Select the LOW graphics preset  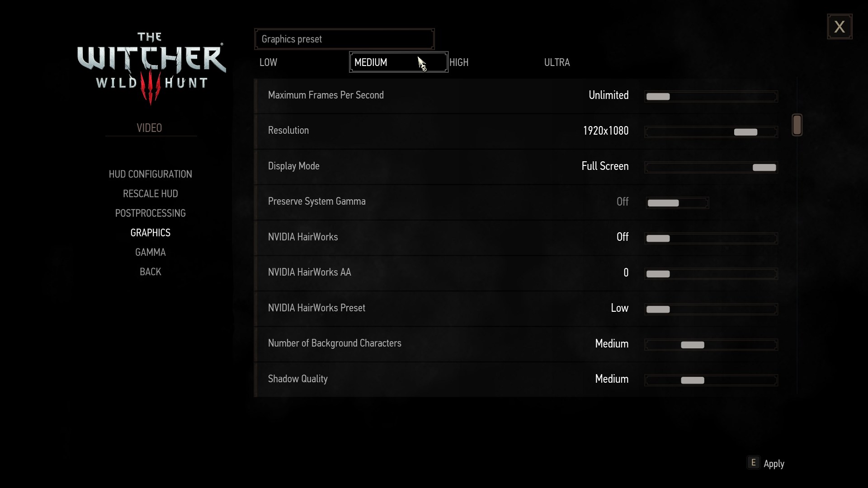(268, 62)
